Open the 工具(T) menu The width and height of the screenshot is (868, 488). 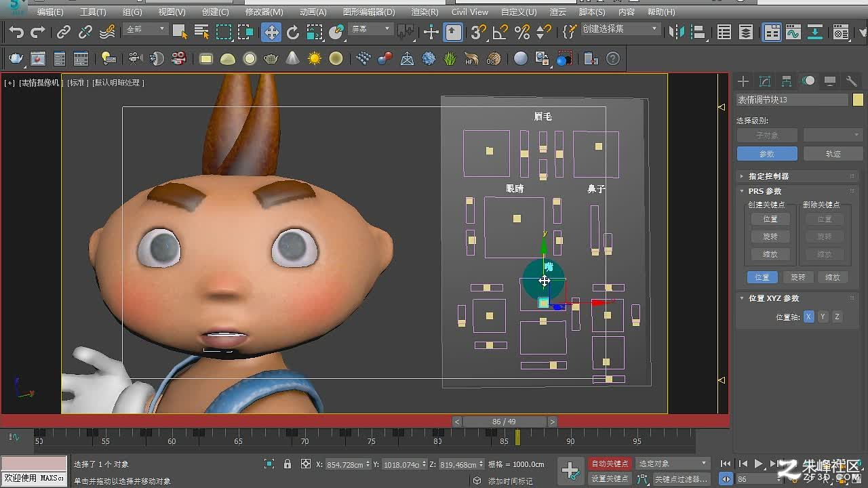coord(93,12)
